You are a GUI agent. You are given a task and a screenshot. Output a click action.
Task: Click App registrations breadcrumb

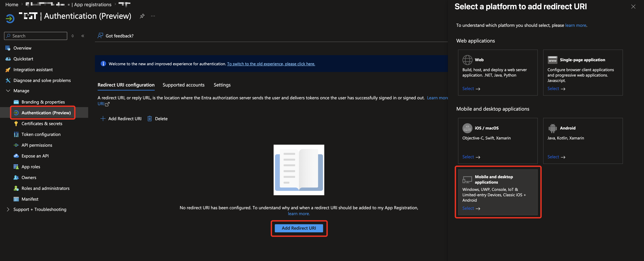[x=93, y=5]
